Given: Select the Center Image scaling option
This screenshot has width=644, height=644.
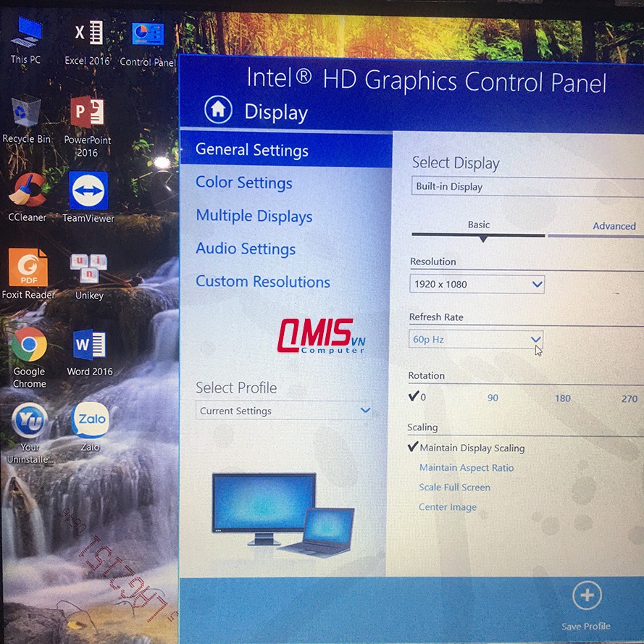Looking at the screenshot, I should (448, 507).
